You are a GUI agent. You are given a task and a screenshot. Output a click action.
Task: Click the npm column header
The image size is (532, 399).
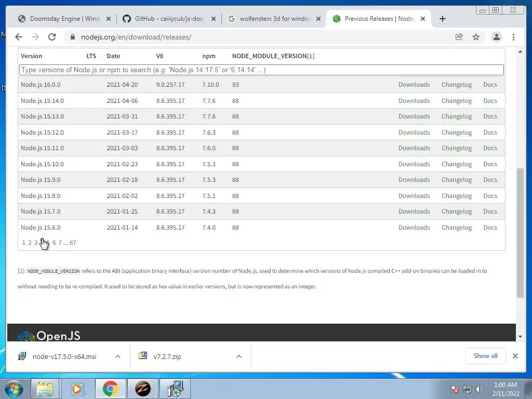(209, 56)
